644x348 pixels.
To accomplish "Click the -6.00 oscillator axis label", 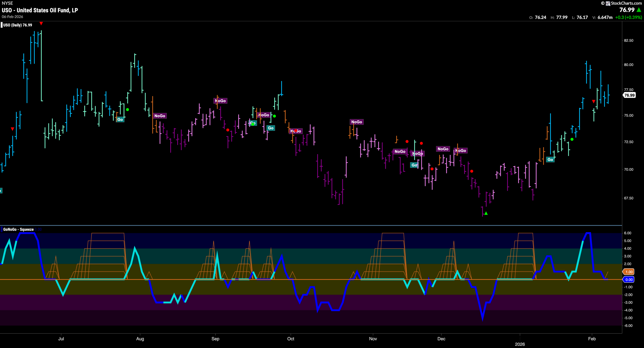I will point(628,326).
